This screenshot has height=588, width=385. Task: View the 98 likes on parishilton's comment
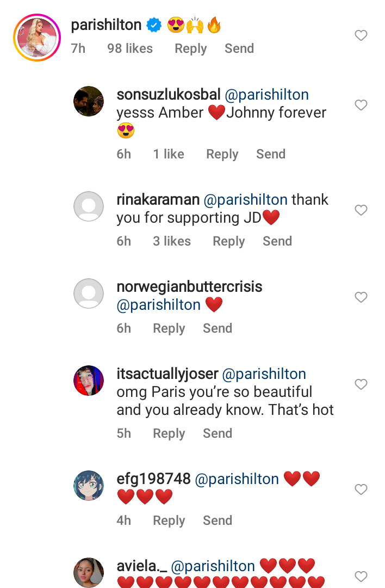pos(130,48)
